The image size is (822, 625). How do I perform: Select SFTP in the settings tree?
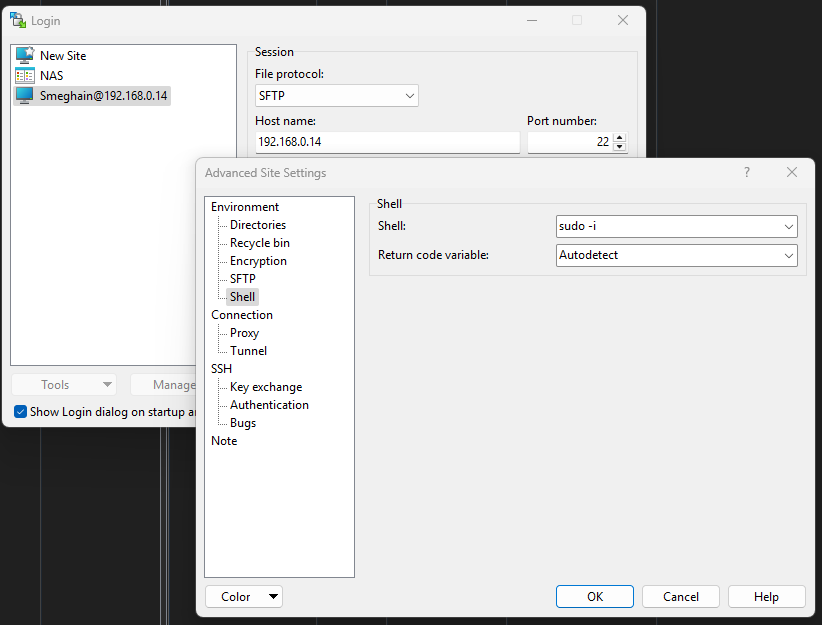tap(243, 279)
